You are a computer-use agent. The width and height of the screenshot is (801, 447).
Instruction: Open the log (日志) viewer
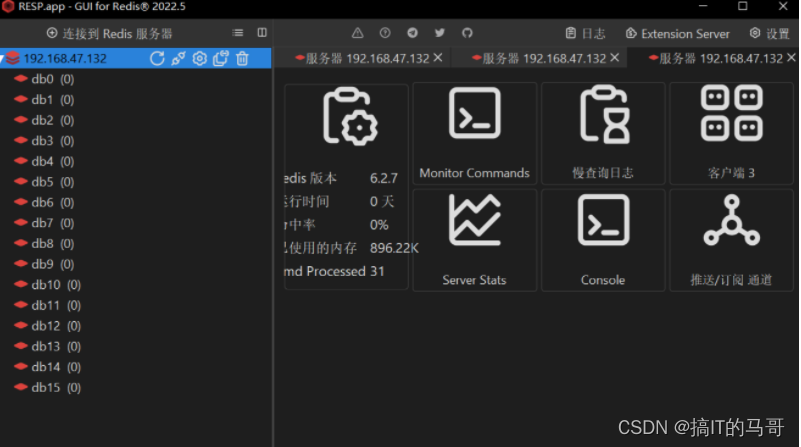pos(585,34)
